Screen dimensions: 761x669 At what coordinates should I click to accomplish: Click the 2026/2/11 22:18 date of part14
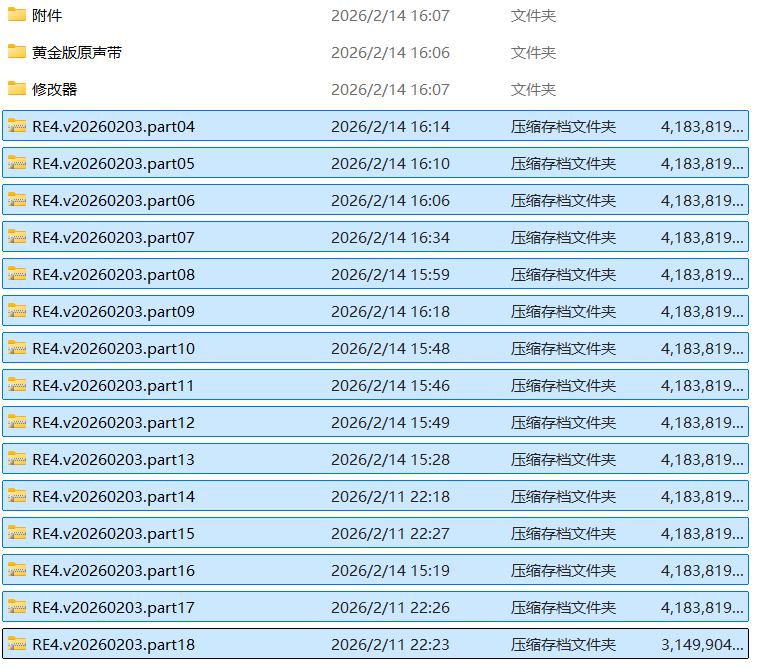tap(390, 496)
